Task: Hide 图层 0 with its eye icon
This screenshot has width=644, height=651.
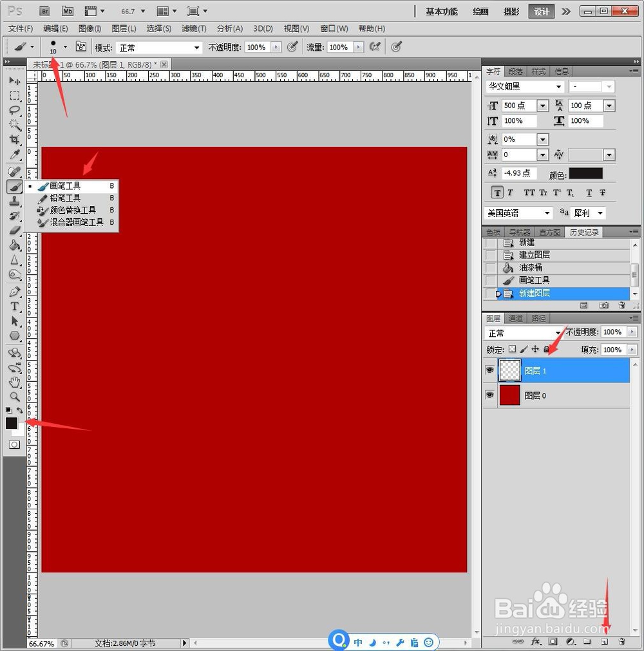Action: tap(490, 395)
